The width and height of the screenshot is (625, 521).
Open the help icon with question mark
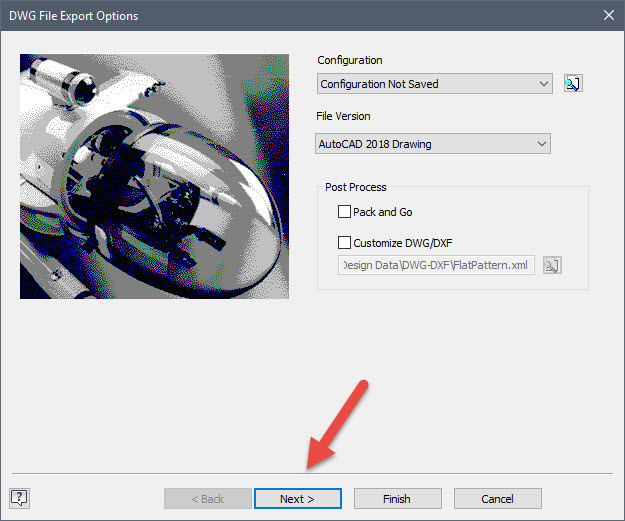pyautogui.click(x=19, y=498)
